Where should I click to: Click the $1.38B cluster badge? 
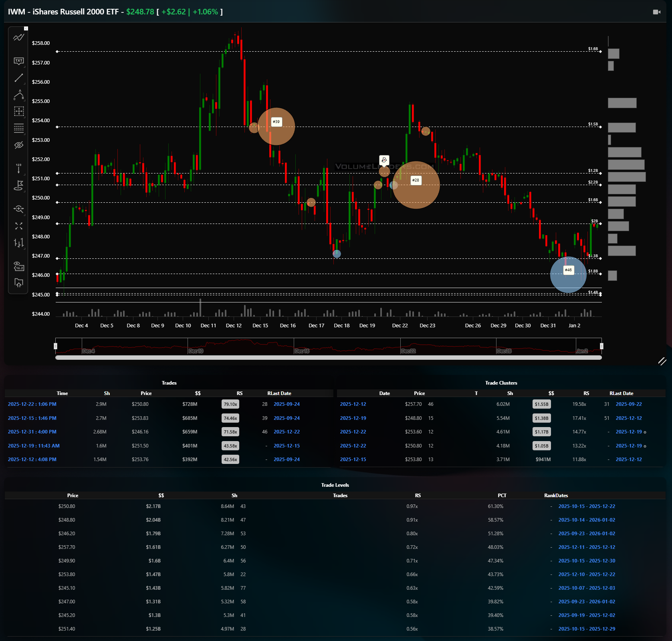(x=542, y=418)
